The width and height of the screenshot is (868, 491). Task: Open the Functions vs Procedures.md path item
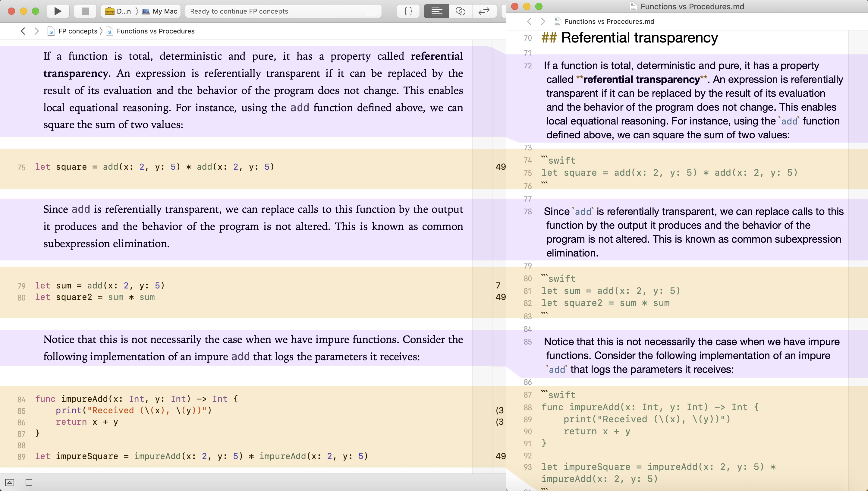pos(609,21)
